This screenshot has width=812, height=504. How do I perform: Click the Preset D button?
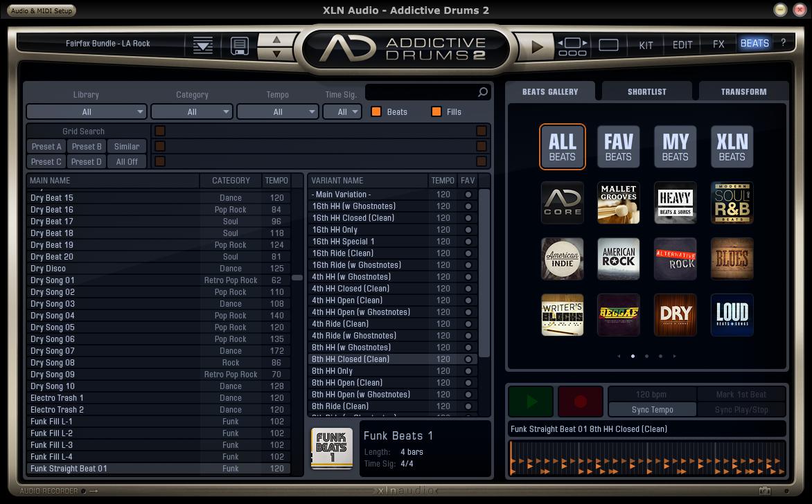coord(87,161)
